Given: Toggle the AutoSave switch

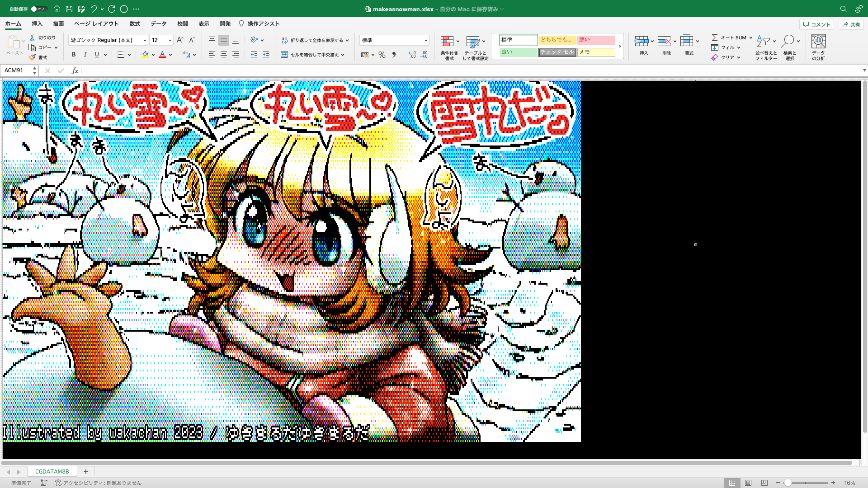Looking at the screenshot, I should 39,9.
